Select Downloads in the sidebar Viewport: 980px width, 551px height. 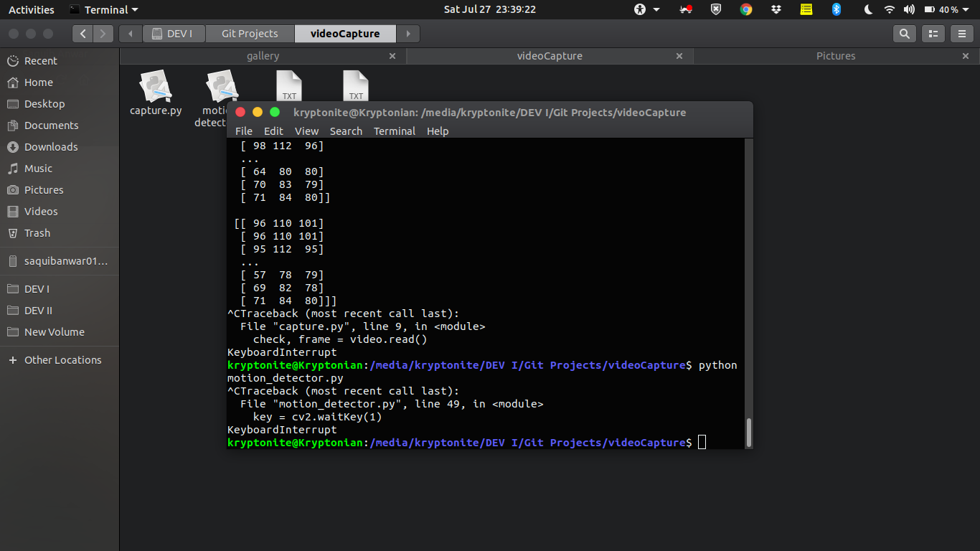coord(51,147)
